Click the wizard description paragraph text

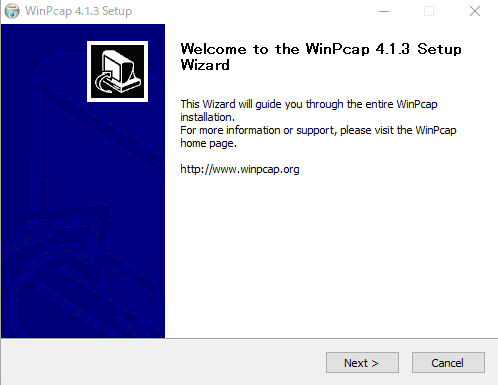(x=318, y=124)
